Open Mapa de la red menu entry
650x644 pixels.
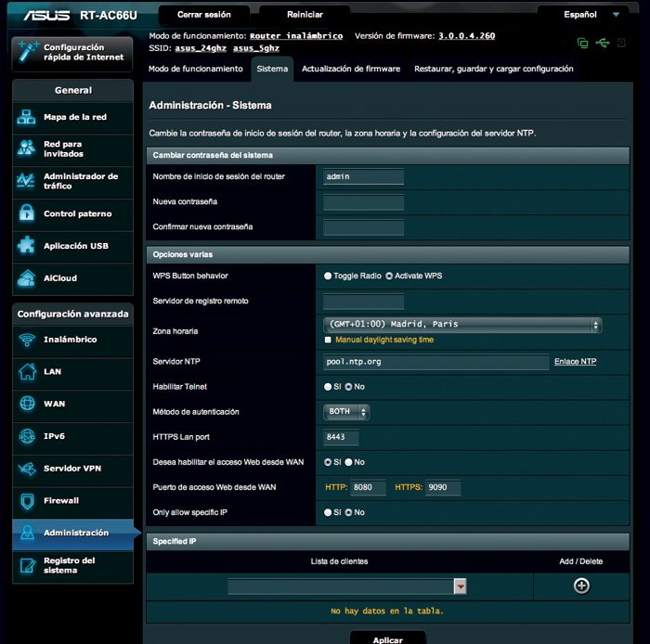click(73, 118)
